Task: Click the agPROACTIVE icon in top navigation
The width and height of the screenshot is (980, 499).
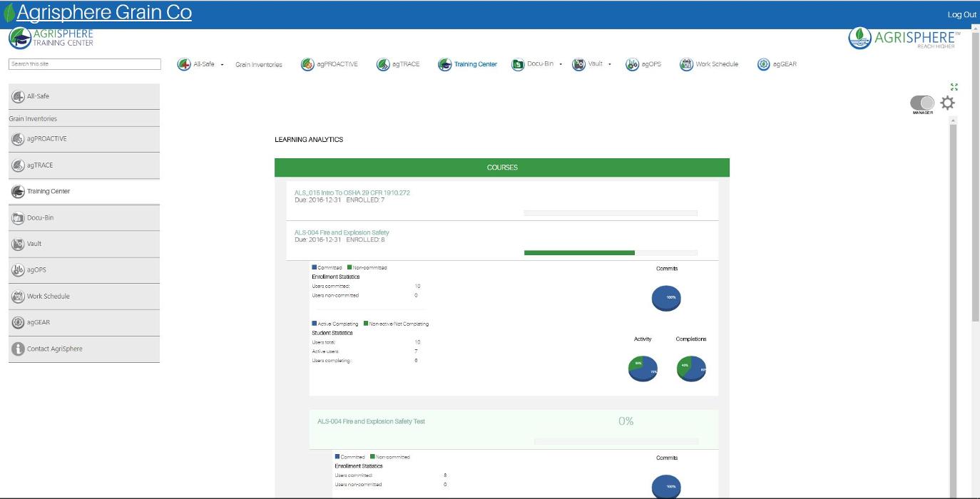Action: (x=307, y=64)
